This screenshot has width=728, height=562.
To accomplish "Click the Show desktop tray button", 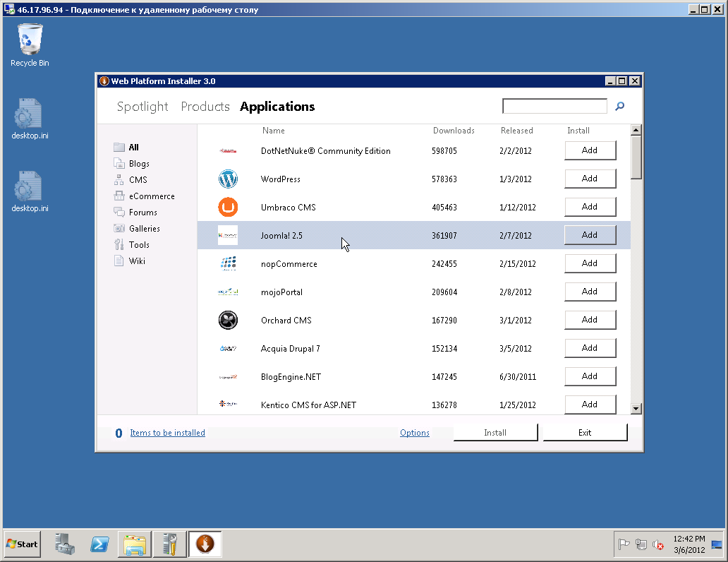I will click(717, 544).
